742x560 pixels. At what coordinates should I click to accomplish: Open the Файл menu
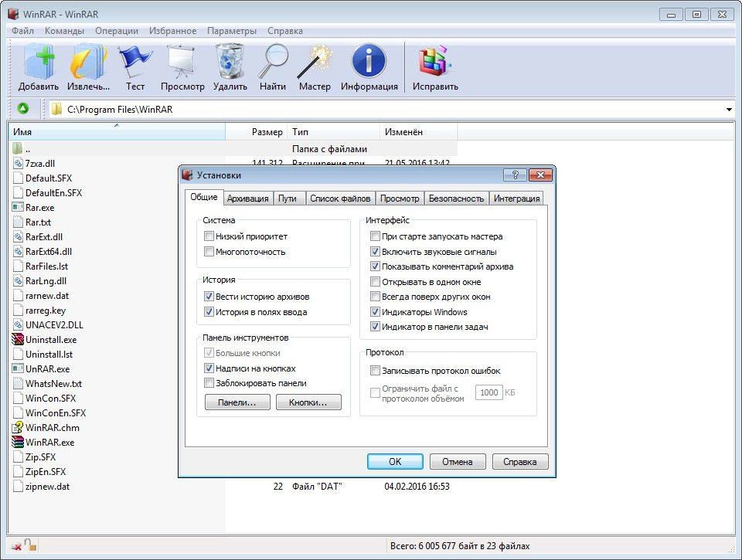22,31
